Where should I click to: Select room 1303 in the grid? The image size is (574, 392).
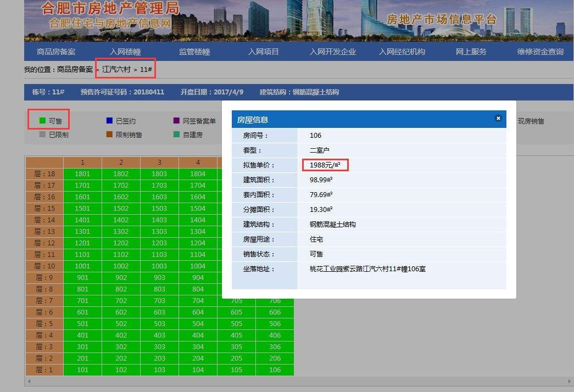pos(159,231)
